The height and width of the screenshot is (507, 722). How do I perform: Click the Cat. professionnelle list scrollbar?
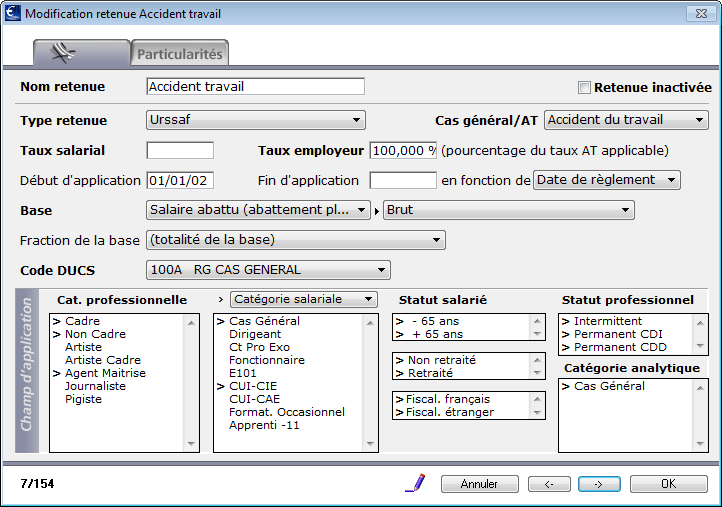(x=191, y=383)
